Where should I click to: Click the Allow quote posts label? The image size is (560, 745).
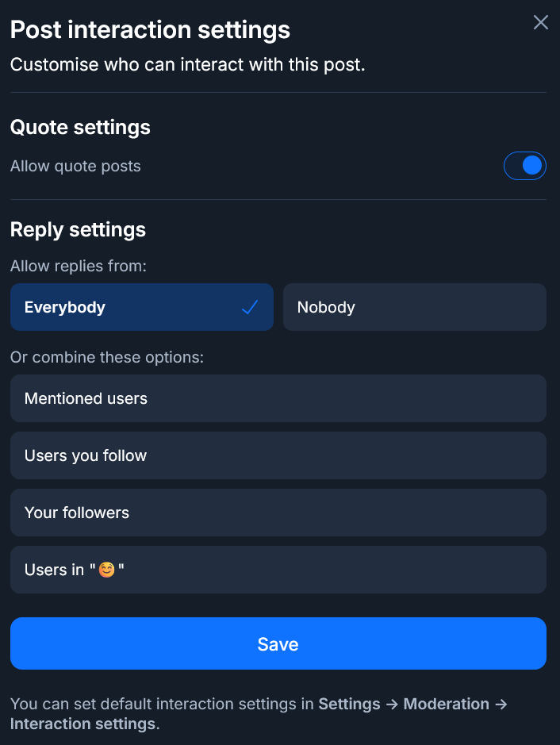click(x=75, y=167)
